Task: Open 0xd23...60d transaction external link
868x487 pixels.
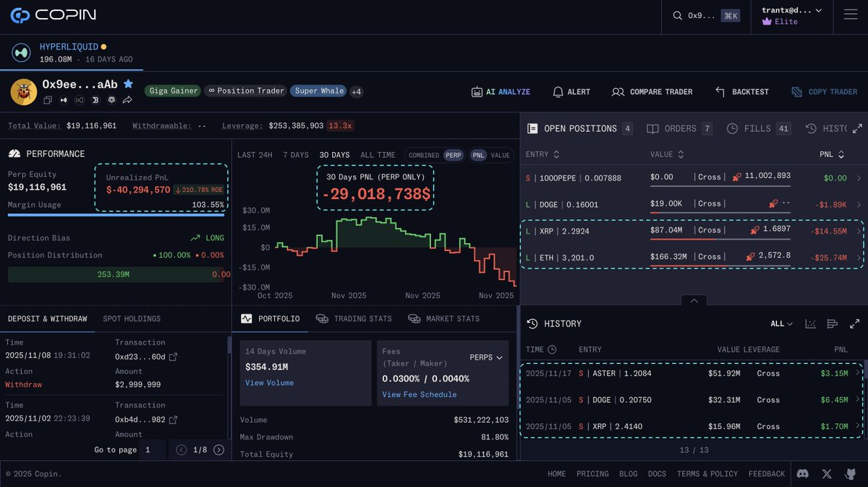Action: [173, 357]
